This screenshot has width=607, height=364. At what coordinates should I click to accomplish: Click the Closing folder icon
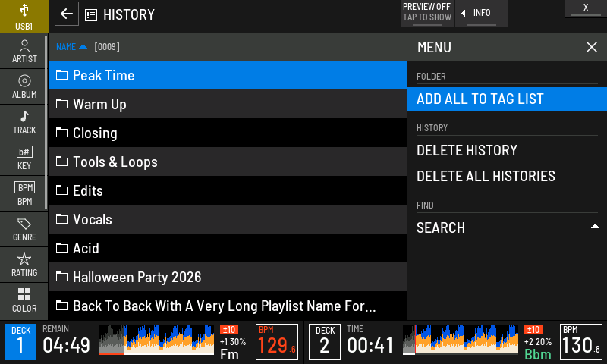pyautogui.click(x=61, y=132)
